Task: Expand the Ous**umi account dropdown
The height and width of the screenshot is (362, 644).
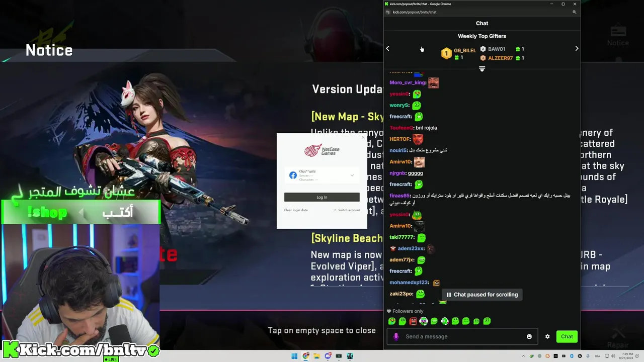Action: tap(352, 175)
